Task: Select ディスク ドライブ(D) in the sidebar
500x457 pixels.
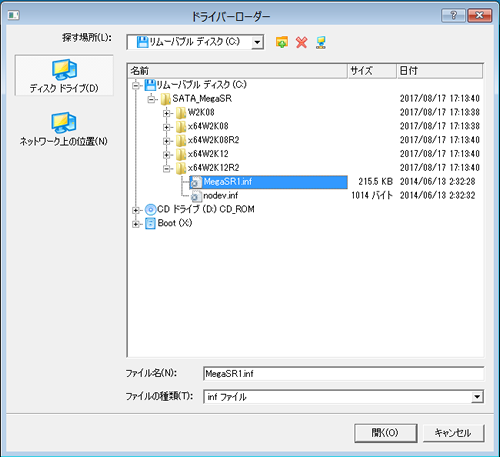Action: pos(64,76)
